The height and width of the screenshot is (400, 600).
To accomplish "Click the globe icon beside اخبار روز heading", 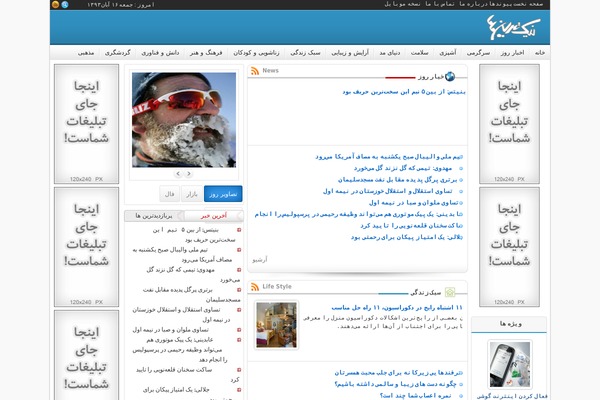I will (x=450, y=77).
